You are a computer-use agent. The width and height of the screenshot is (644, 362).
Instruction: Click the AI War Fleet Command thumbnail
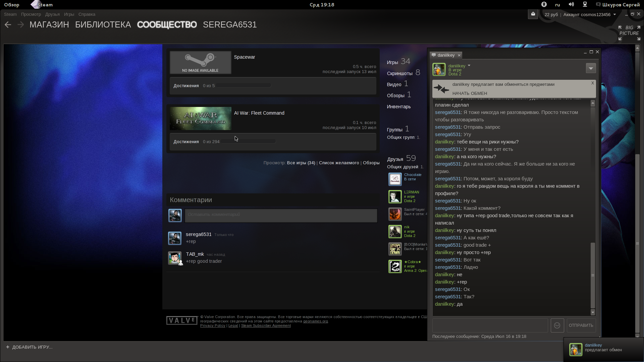[200, 118]
